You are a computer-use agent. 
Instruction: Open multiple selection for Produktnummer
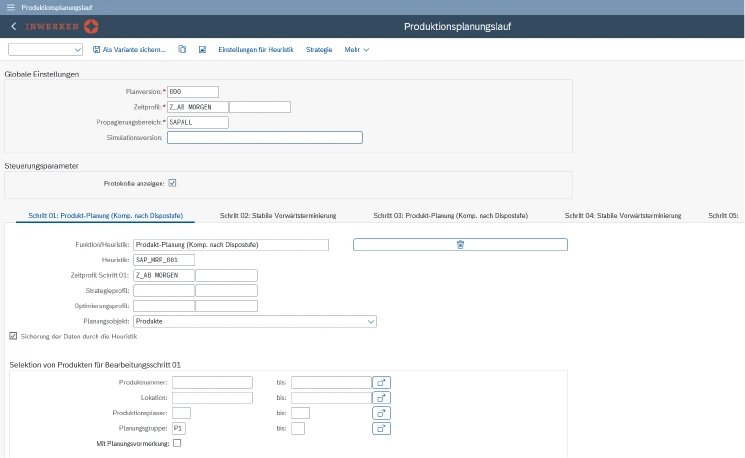(x=381, y=382)
